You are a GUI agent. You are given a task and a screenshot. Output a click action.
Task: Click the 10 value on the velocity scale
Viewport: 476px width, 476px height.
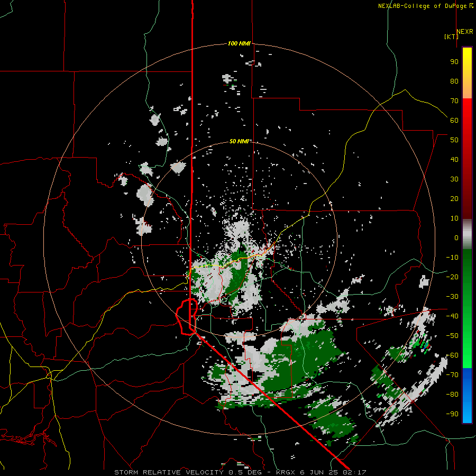click(454, 218)
